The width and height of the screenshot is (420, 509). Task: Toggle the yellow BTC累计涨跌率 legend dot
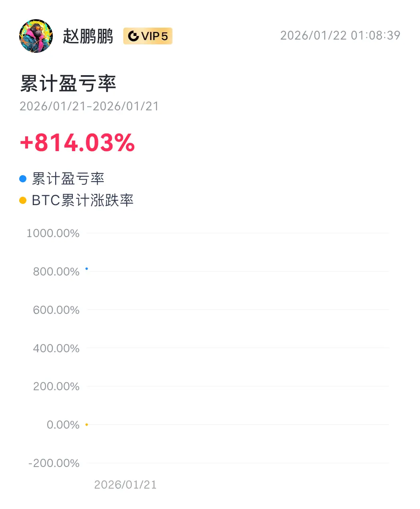tap(23, 200)
